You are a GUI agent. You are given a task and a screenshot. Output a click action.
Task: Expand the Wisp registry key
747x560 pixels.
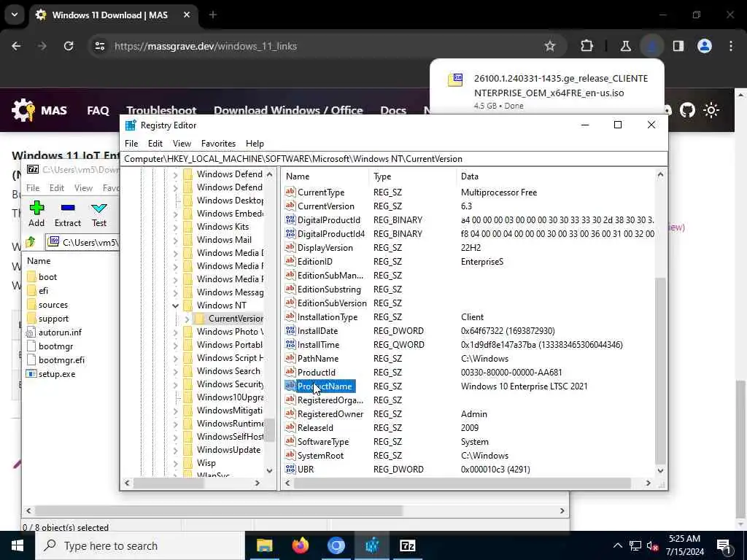(x=175, y=463)
